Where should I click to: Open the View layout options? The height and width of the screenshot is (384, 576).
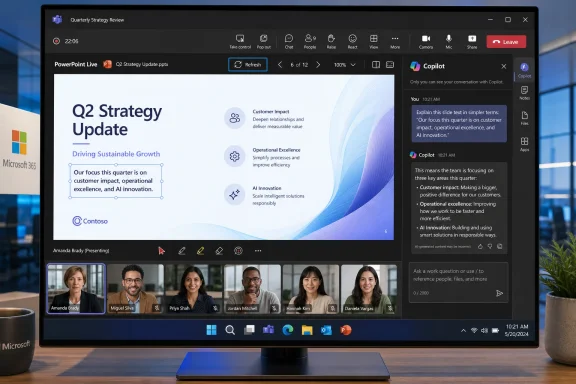click(374, 42)
